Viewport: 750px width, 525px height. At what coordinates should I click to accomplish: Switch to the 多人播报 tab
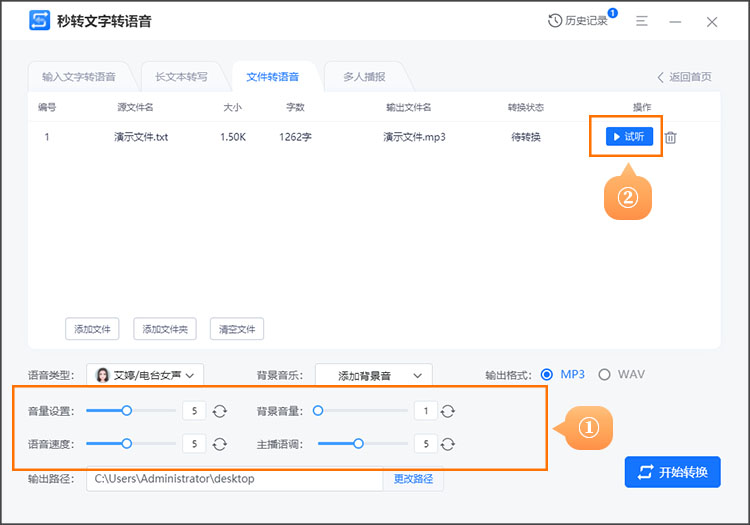click(363, 77)
